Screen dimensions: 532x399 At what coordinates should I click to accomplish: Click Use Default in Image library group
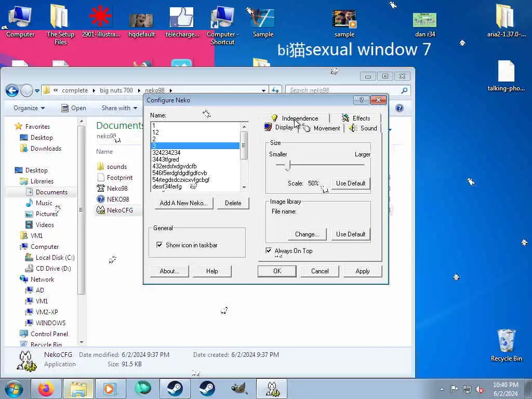coord(351,234)
